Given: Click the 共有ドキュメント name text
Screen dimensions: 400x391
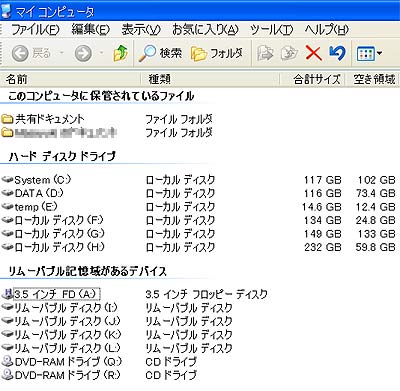Looking at the screenshot, I should pos(50,119).
